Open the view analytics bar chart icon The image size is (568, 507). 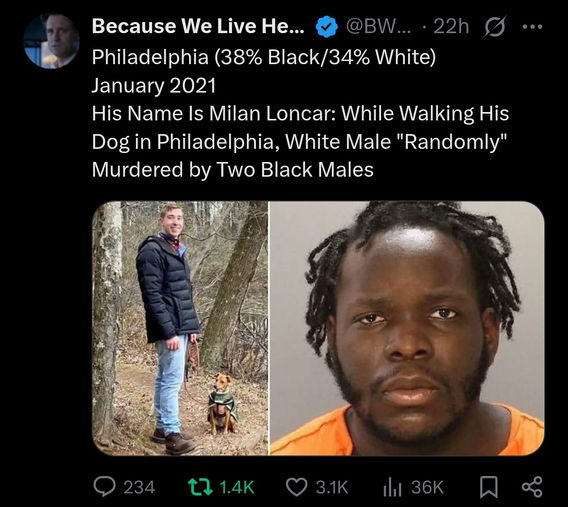point(392,487)
